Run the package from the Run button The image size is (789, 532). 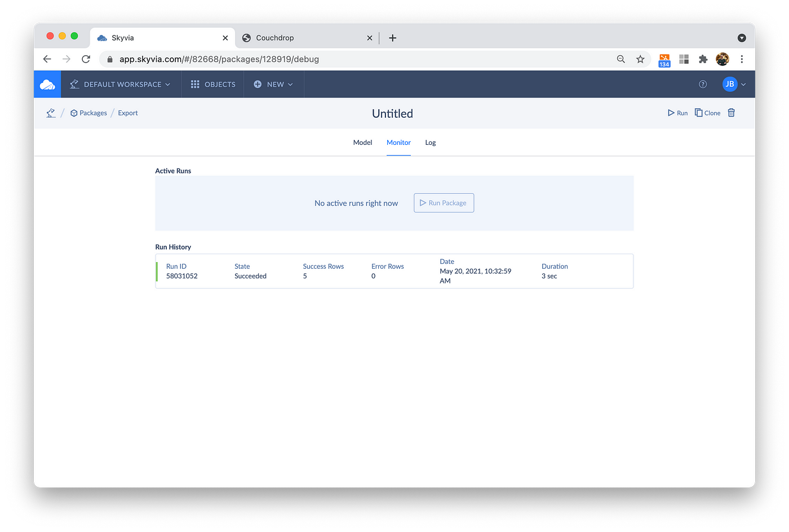(x=676, y=113)
